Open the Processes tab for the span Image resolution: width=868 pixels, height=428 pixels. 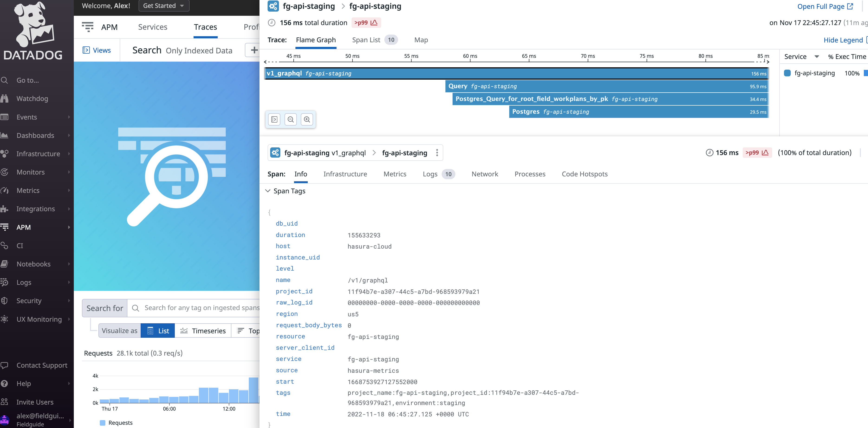[x=530, y=174]
